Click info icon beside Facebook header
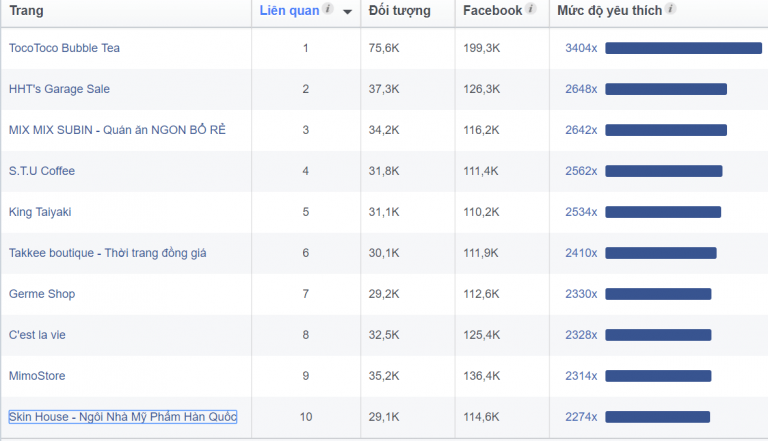 [x=531, y=10]
